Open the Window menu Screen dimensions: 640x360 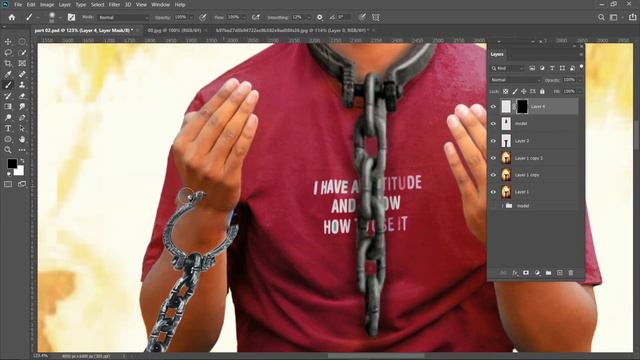click(160, 4)
